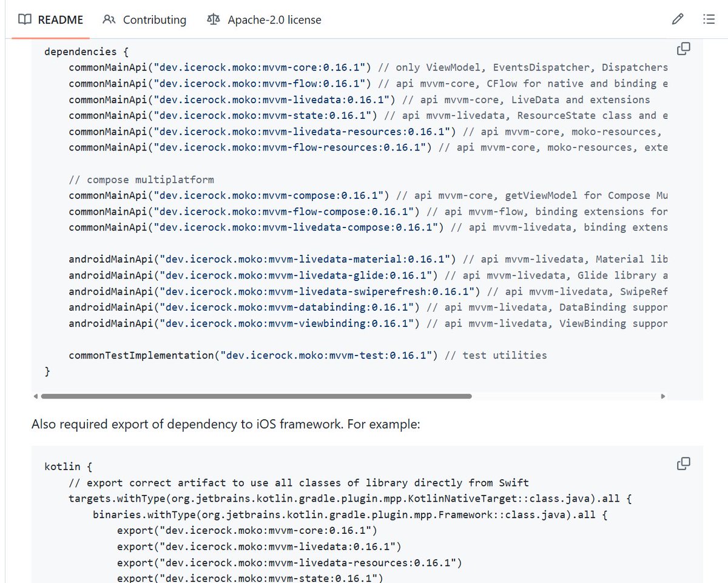
Task: Click the export "mvvm-state:0.16.1" line
Action: click(x=250, y=578)
